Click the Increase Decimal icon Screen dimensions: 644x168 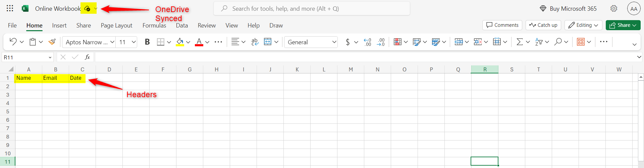(368, 42)
